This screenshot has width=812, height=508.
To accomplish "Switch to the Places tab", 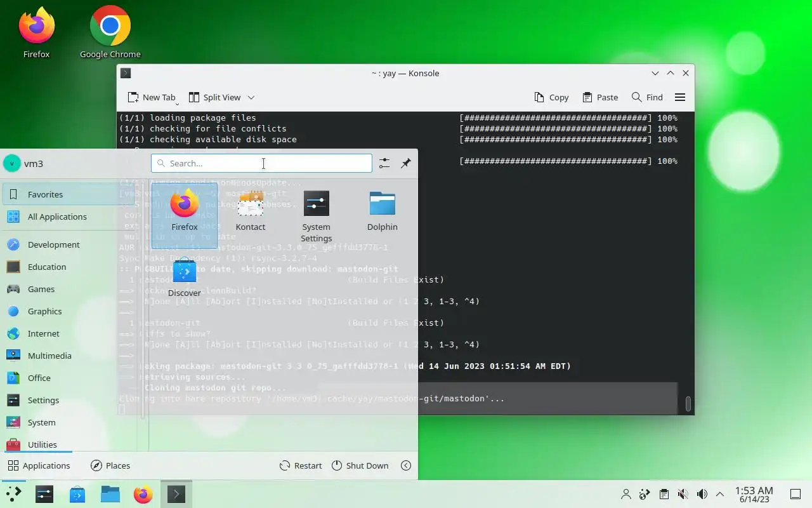I will (110, 465).
